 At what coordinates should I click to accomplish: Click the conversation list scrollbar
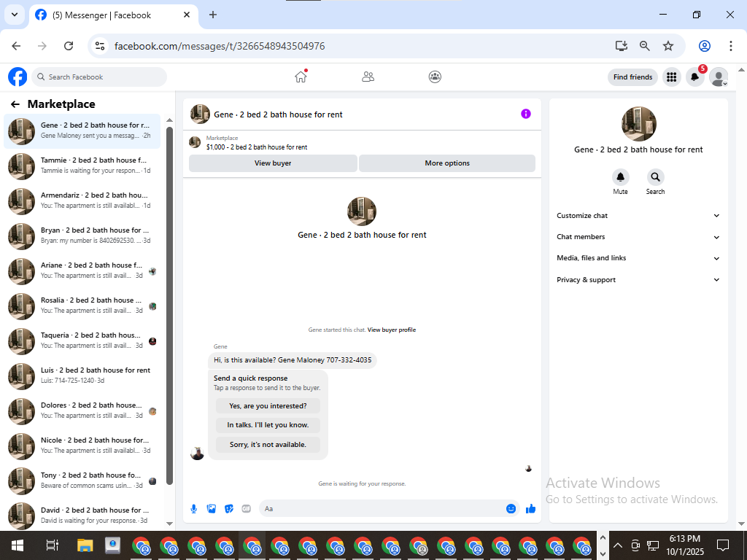(169, 306)
